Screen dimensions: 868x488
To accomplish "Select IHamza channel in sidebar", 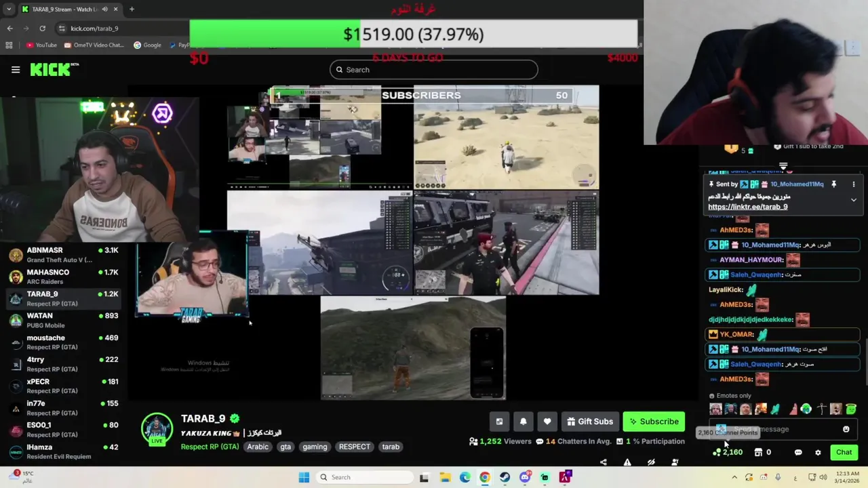I will coord(64,451).
